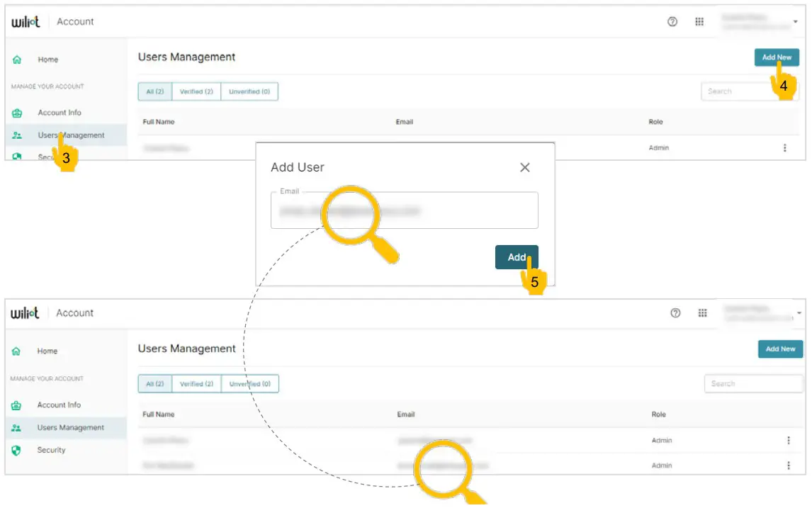Screen dimensions: 812x508
Task: Expand the account dropdown arrow in the upper header
Action: 796,23
